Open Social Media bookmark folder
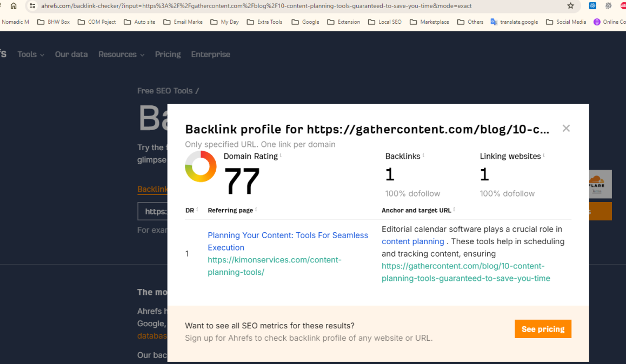The width and height of the screenshot is (626, 364). point(566,22)
